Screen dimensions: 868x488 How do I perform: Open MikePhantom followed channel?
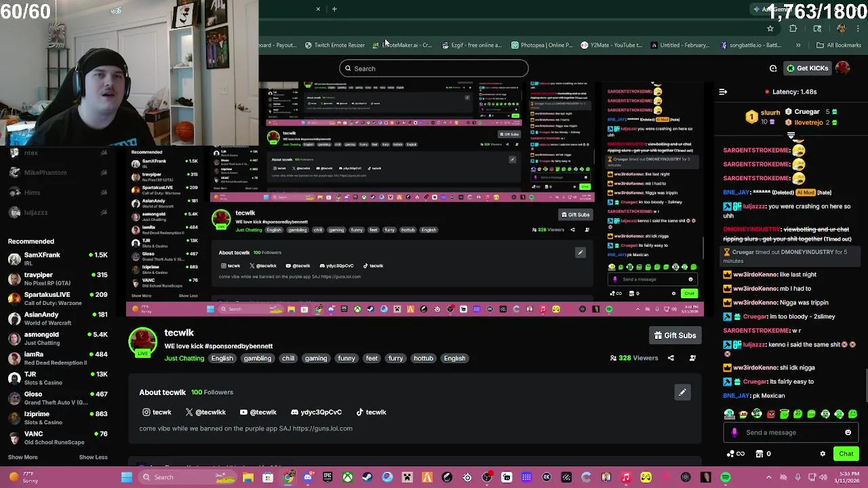pyautogui.click(x=58, y=173)
